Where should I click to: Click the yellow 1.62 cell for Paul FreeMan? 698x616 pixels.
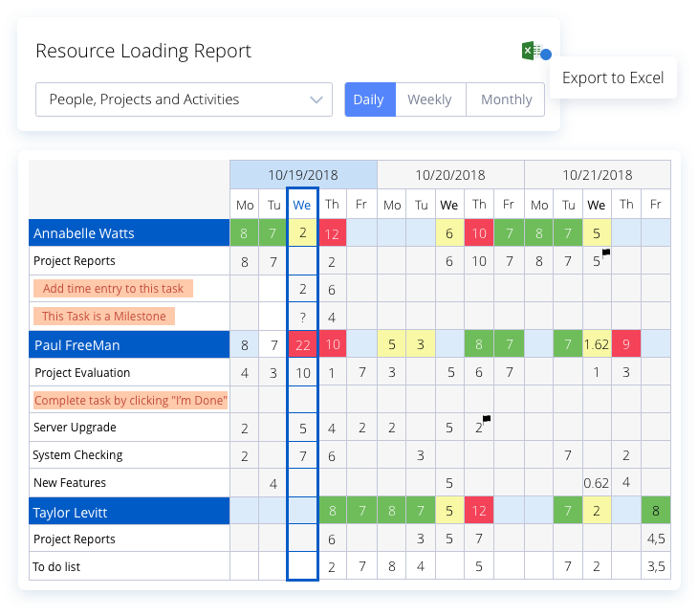[x=597, y=344]
